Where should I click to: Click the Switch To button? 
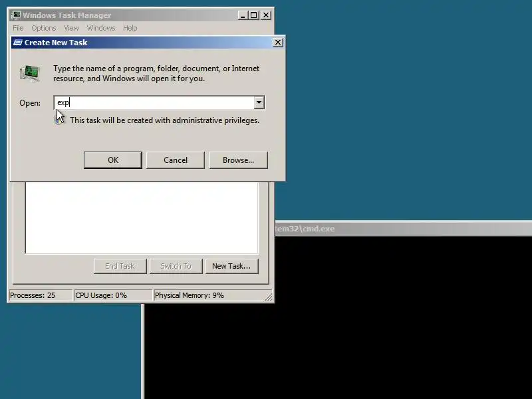click(176, 266)
